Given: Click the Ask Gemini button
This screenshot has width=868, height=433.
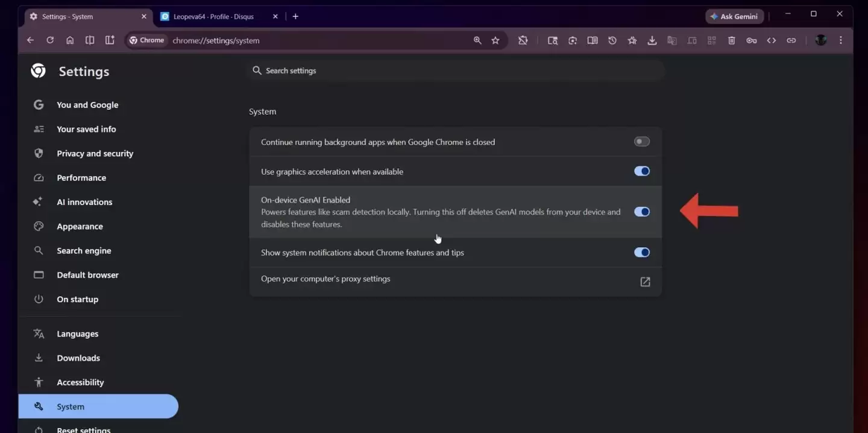Looking at the screenshot, I should [734, 16].
